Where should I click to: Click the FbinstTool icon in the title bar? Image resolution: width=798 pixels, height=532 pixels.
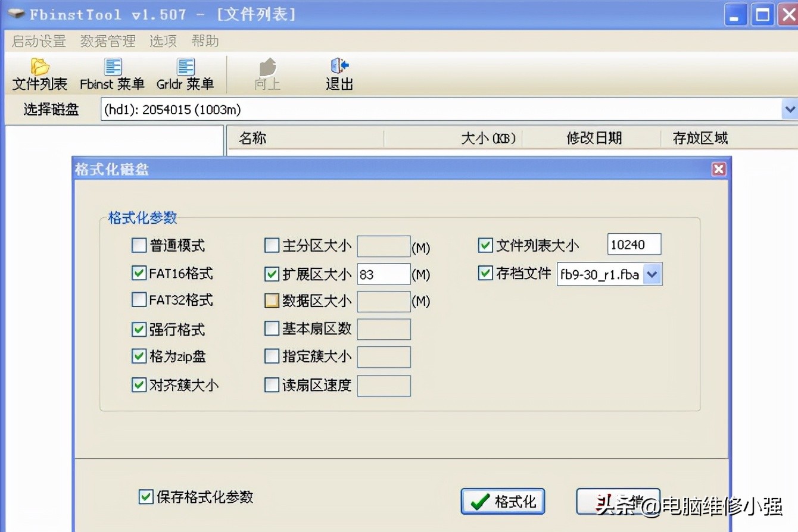point(16,13)
